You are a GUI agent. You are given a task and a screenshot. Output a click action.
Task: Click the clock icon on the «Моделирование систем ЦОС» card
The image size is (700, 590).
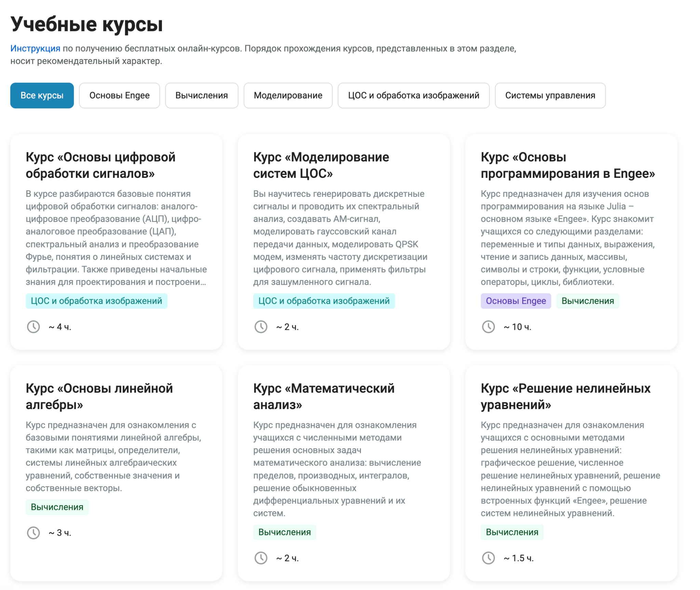coord(261,327)
